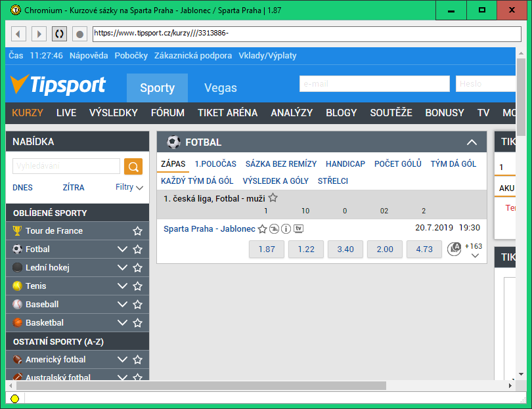
Task: Click the Tour de France trophy icon
Action: tap(17, 230)
